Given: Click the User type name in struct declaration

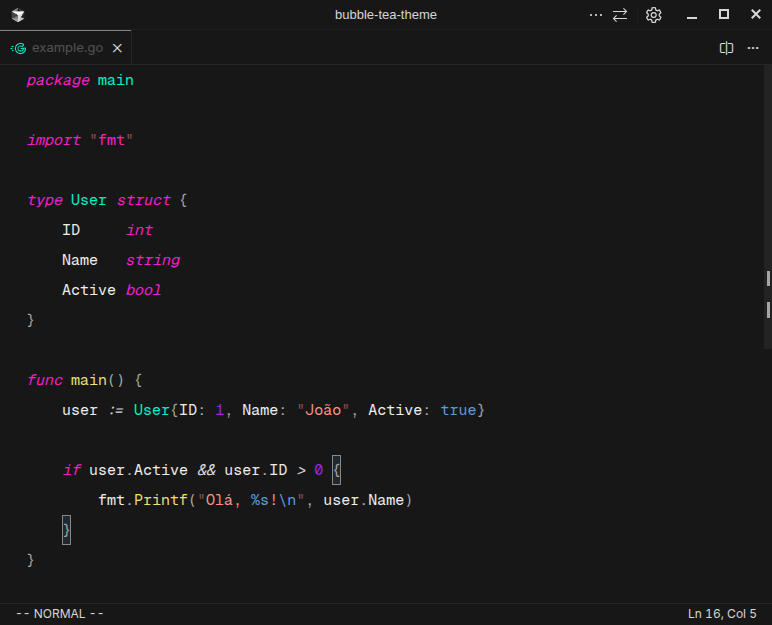Looking at the screenshot, I should [x=89, y=200].
